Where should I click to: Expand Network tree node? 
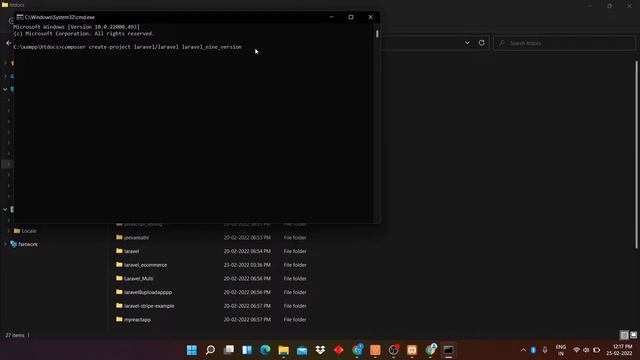click(5, 244)
